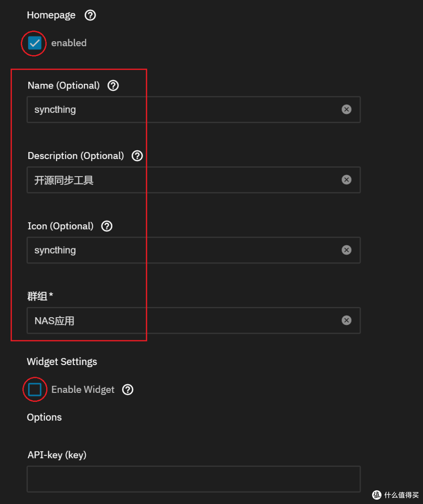Screen dimensions: 423x504
Task: Click the Options section label
Action: (x=44, y=417)
